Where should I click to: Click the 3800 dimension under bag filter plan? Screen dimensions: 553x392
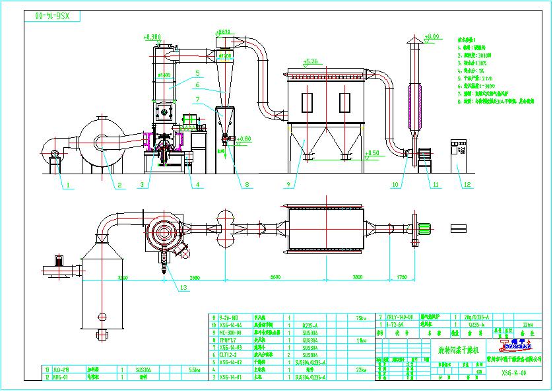tap(356, 278)
